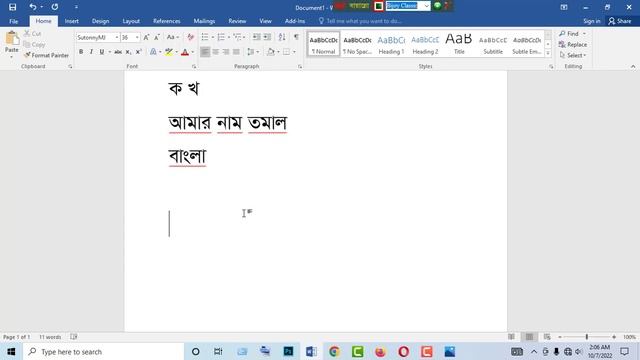Click Sign in
This screenshot has width=640, height=360.
pyautogui.click(x=591, y=21)
